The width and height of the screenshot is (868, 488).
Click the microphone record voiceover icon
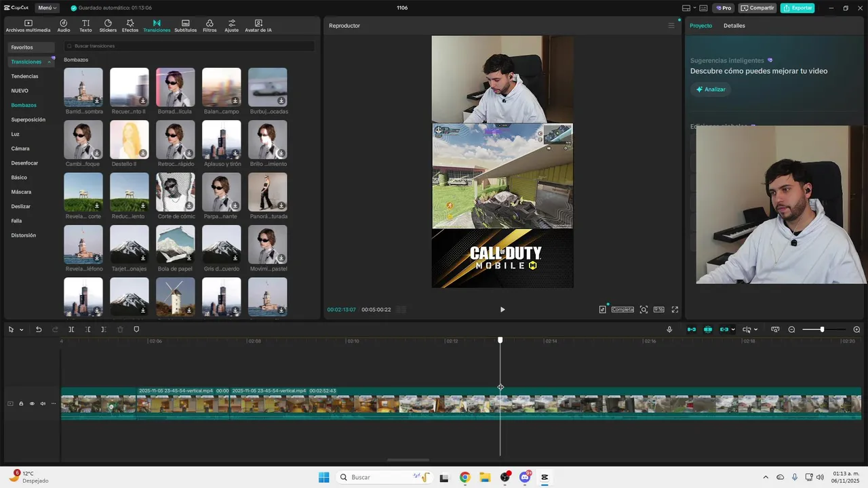tap(669, 329)
